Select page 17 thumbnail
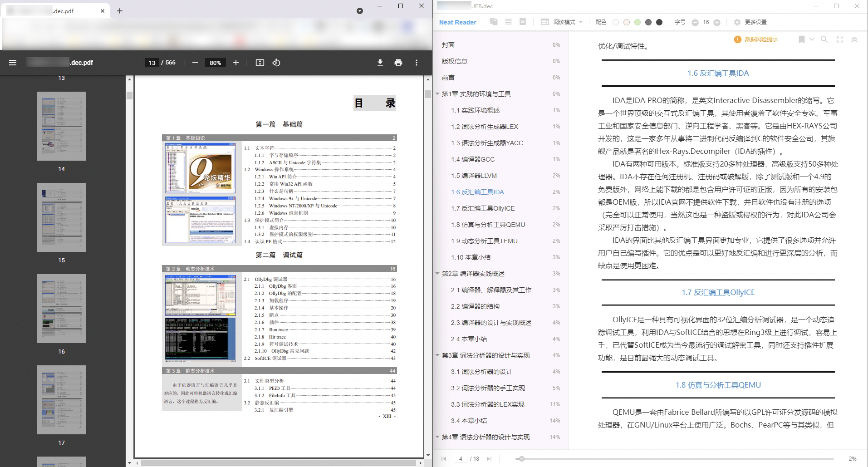868x467 pixels. coord(62,400)
